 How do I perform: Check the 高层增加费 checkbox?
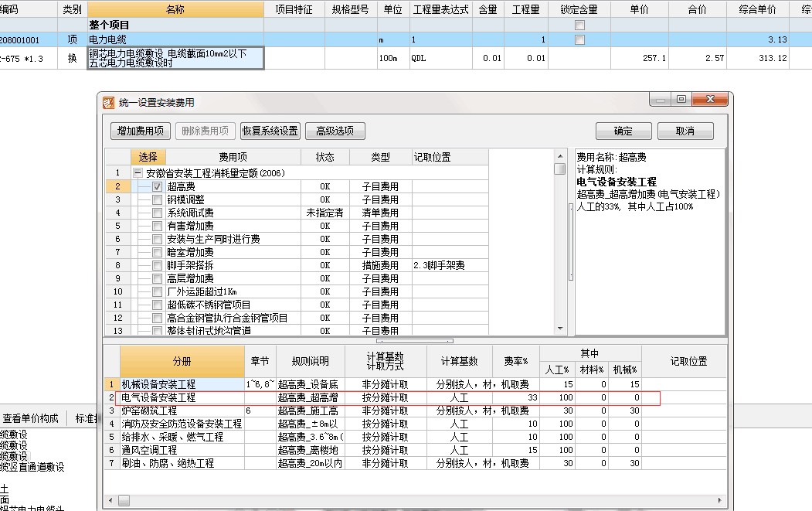158,279
